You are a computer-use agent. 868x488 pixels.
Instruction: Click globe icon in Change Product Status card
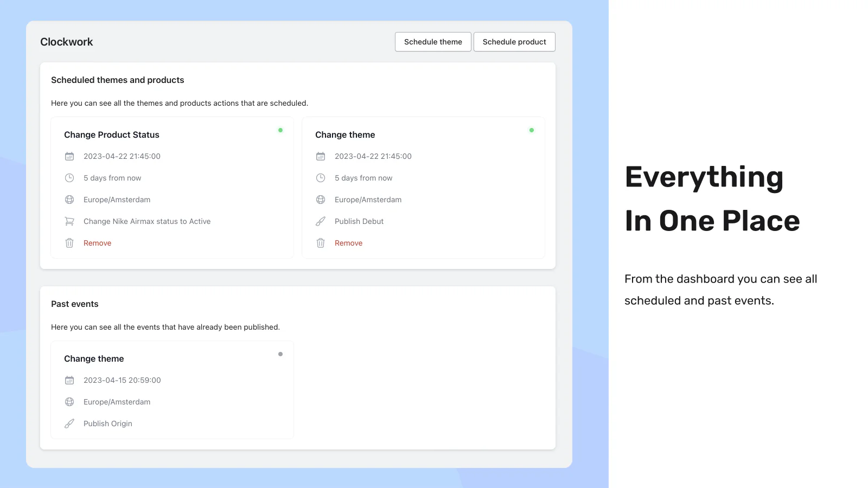pos(69,200)
